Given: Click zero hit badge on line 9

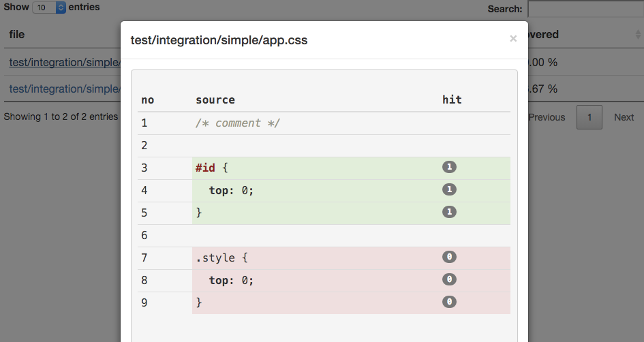Looking at the screenshot, I should 448,301.
